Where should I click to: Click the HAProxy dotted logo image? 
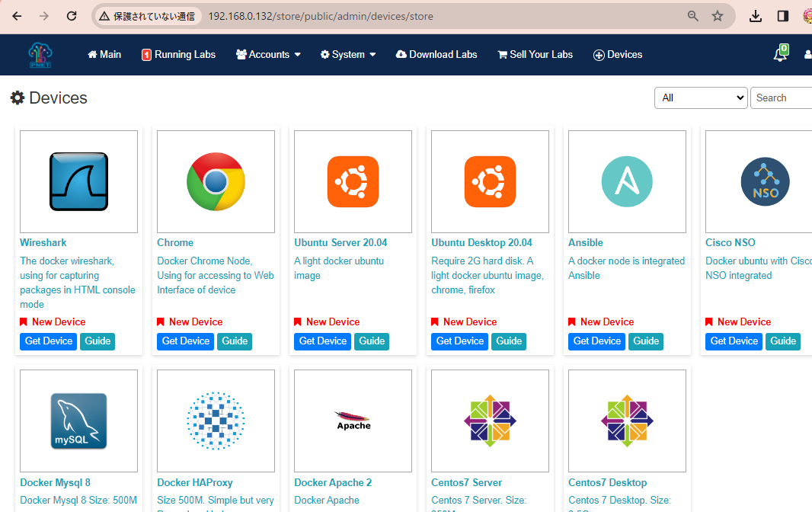click(216, 421)
